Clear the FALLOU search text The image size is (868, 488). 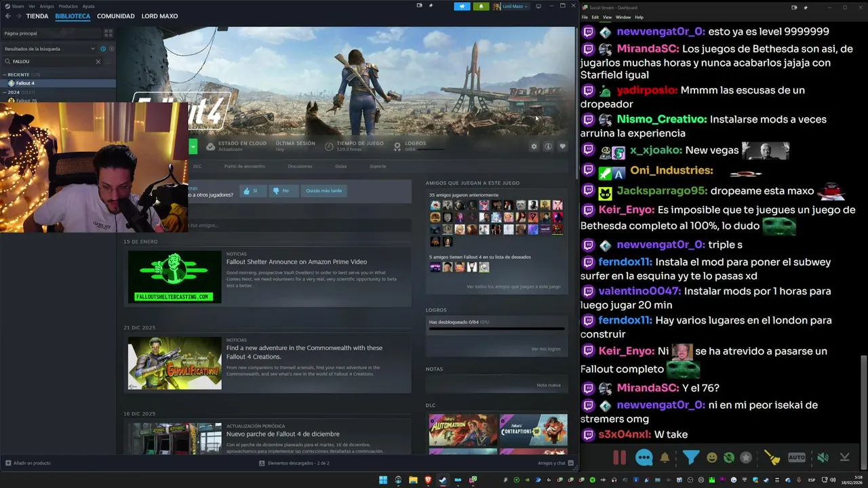pos(98,61)
